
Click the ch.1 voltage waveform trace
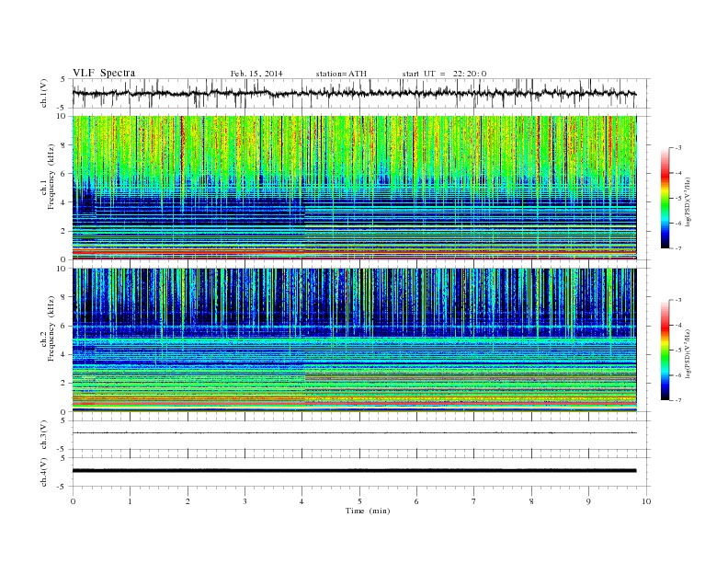[354, 93]
